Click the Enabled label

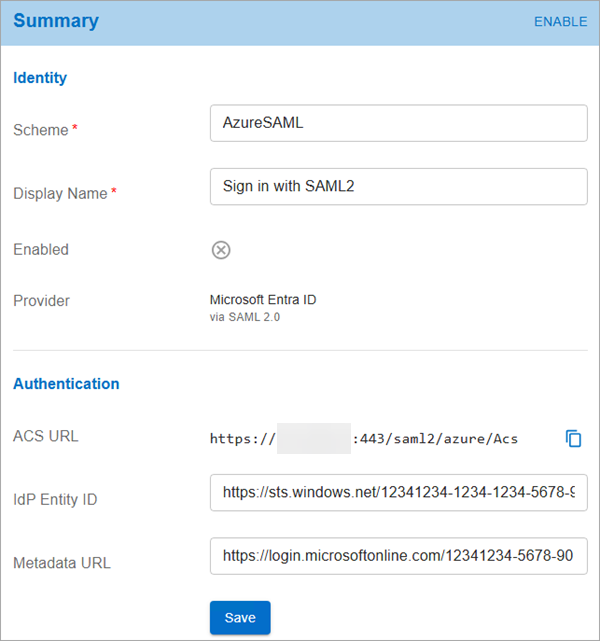(41, 249)
